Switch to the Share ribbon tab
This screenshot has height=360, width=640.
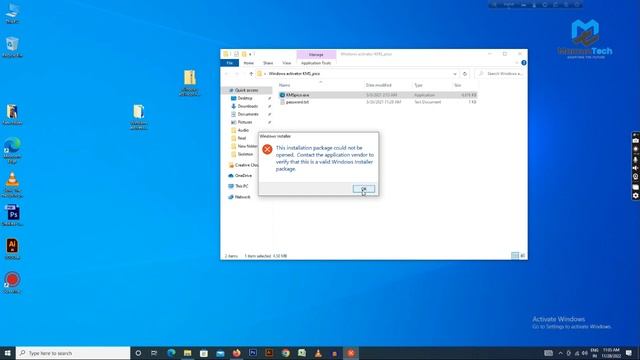268,63
